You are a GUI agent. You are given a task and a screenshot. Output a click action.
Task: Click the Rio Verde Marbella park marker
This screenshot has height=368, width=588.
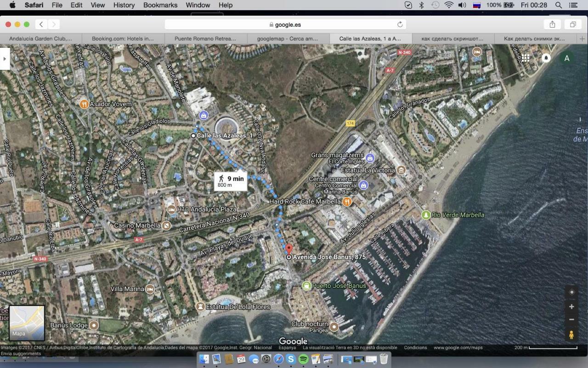pyautogui.click(x=426, y=215)
